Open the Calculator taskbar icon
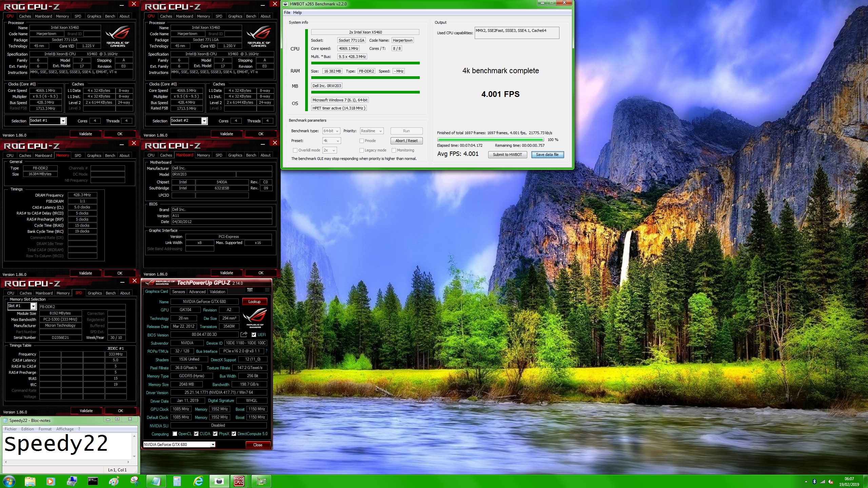Image resolution: width=868 pixels, height=488 pixels. click(177, 481)
